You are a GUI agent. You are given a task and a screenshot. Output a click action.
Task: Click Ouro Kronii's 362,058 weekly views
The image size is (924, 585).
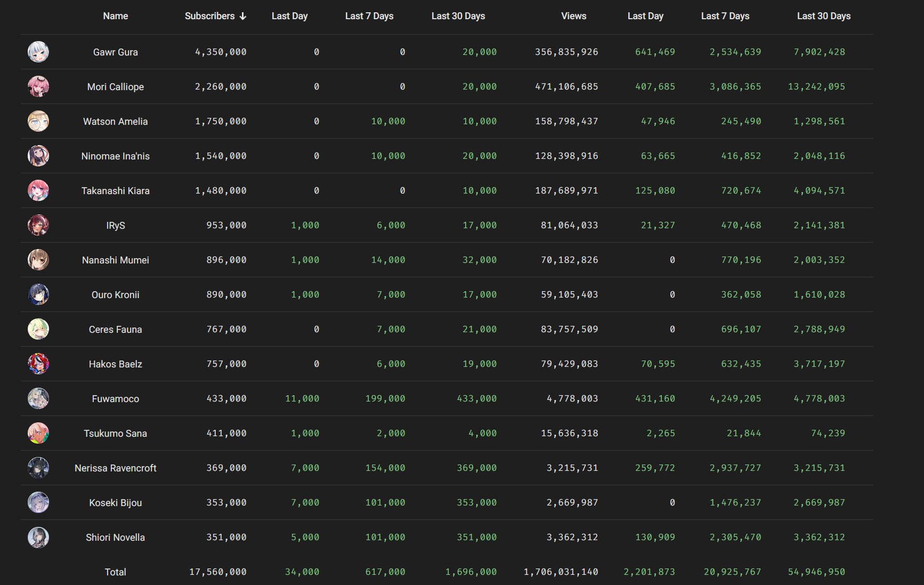point(741,294)
